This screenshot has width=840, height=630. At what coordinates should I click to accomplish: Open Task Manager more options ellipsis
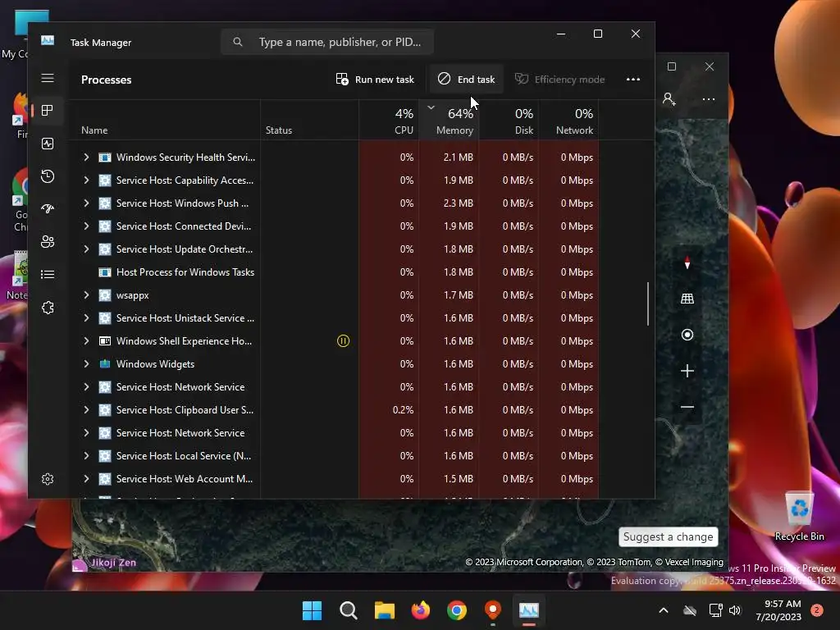[632, 80]
